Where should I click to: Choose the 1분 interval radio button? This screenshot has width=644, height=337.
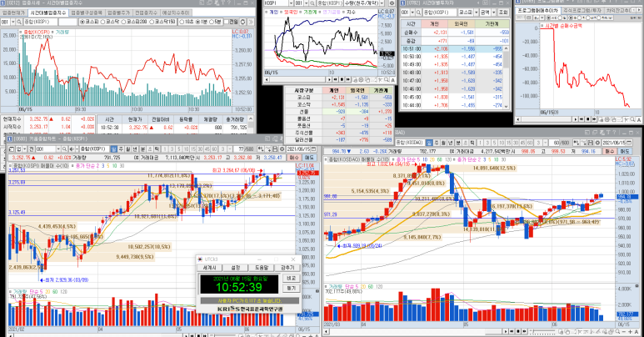(x=197, y=22)
